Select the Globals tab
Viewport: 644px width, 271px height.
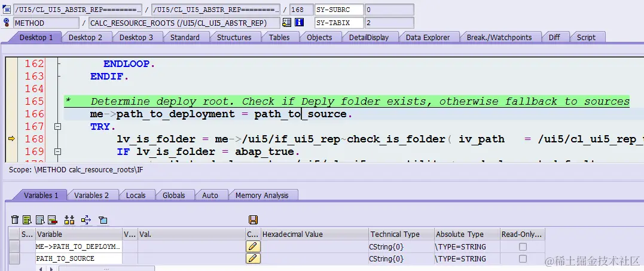[x=174, y=196]
